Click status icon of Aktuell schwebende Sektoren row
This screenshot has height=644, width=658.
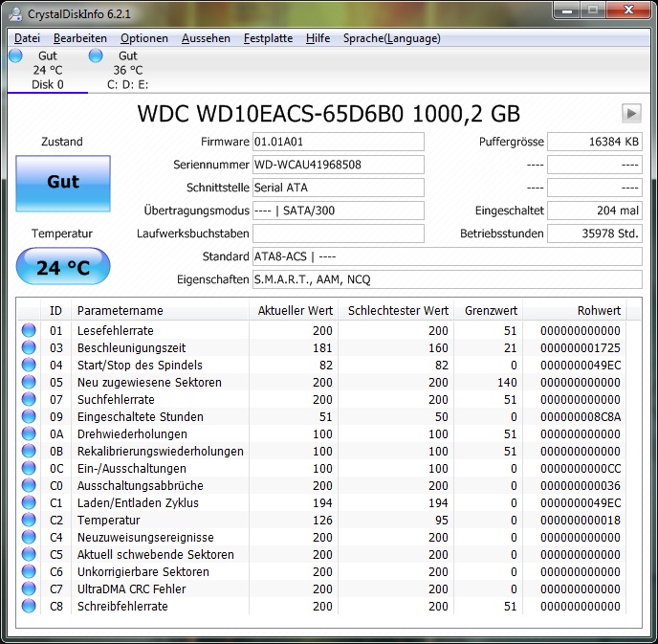point(29,554)
